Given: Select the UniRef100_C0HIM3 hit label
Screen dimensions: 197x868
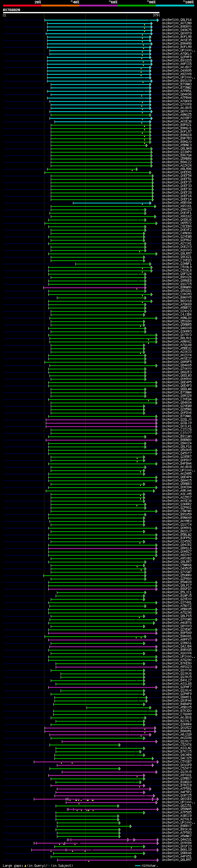Looking at the screenshot, I should click(177, 294).
